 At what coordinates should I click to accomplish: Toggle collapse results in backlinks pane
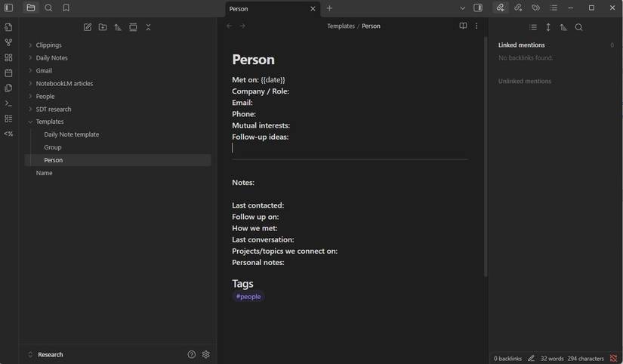click(x=533, y=27)
